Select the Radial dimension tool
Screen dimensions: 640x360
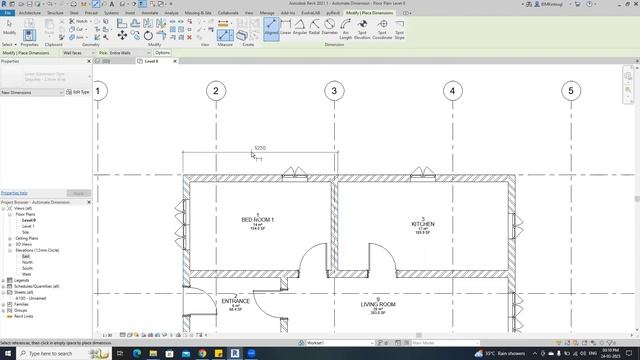pos(314,27)
